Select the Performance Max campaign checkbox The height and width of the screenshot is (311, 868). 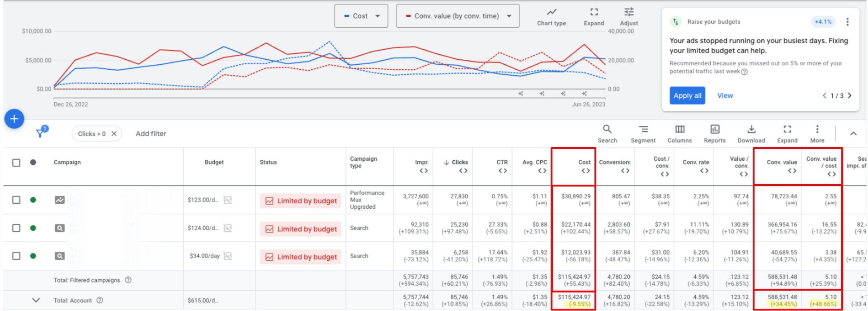point(16,200)
